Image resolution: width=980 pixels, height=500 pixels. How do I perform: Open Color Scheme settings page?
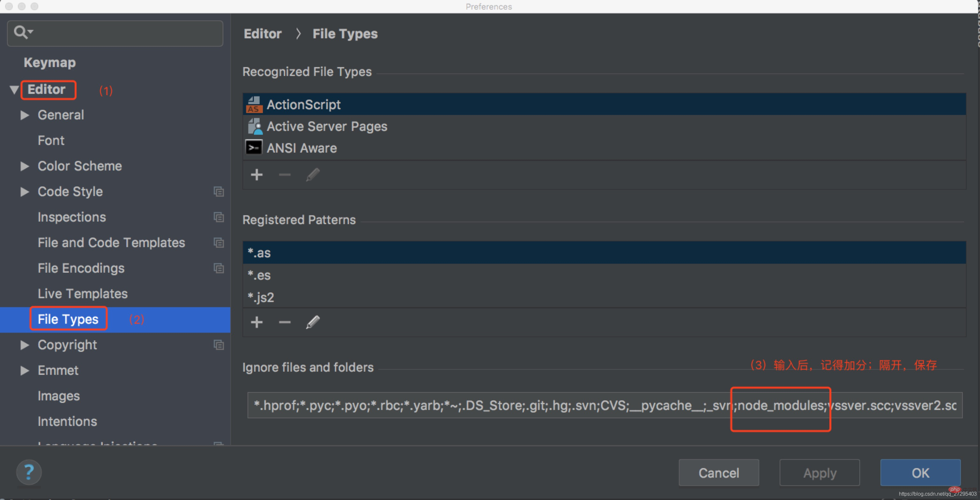(x=79, y=166)
